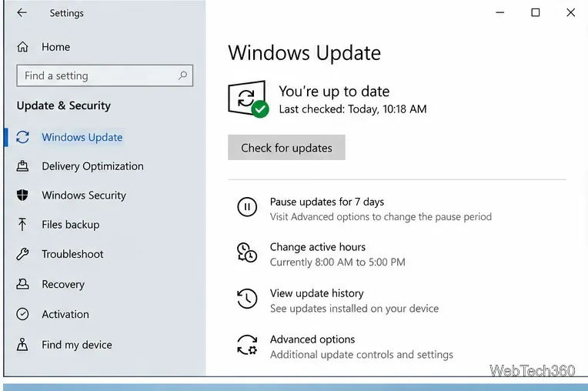The width and height of the screenshot is (588, 391).
Task: Open Recovery settings page
Action: point(63,284)
